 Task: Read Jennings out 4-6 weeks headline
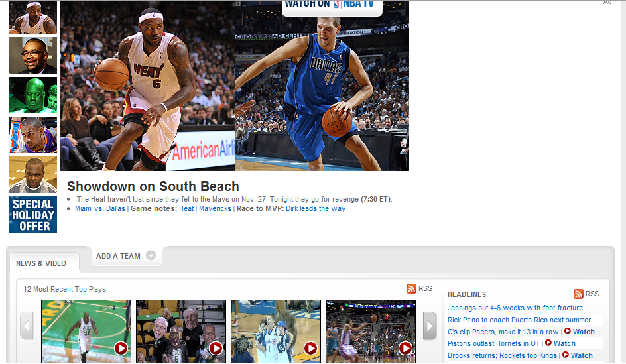[515, 308]
